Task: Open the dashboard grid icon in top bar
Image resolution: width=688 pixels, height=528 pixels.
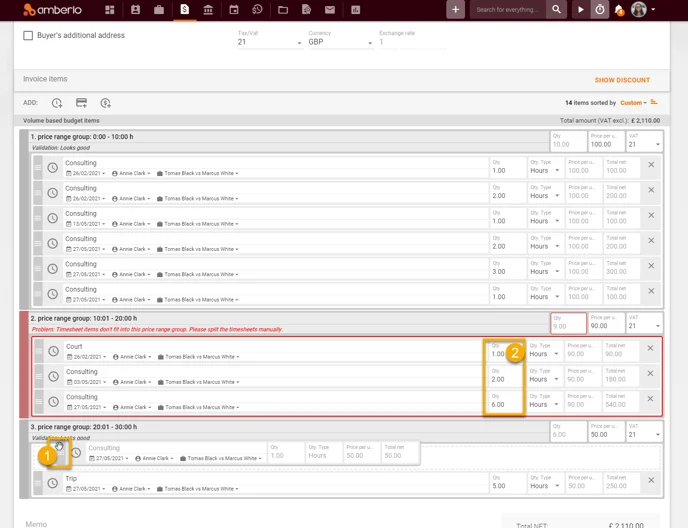Action: (110, 10)
